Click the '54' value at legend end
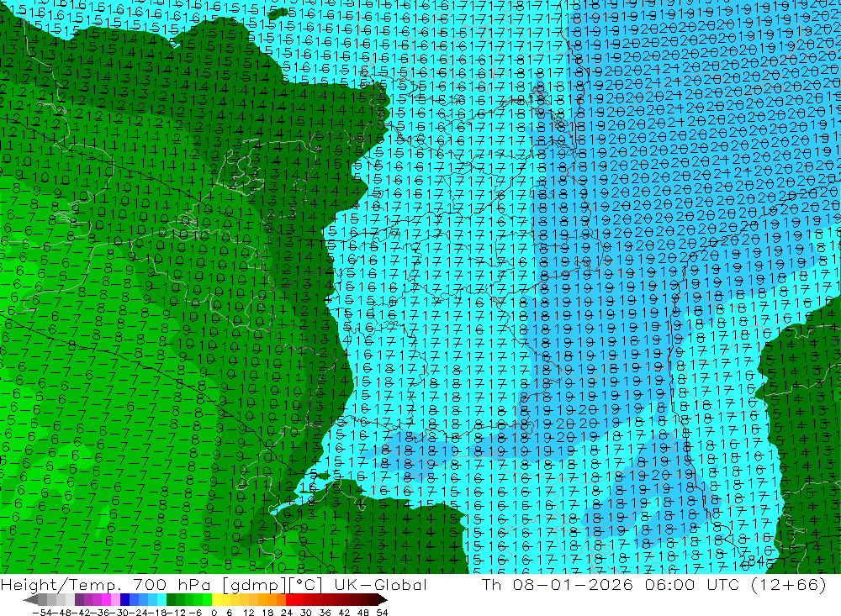The width and height of the screenshot is (841, 616). pyautogui.click(x=382, y=613)
